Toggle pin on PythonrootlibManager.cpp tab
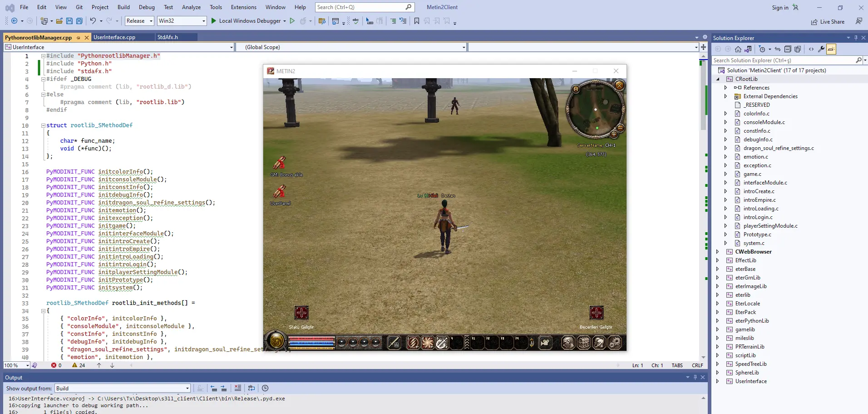The height and width of the screenshot is (414, 868). (x=79, y=38)
